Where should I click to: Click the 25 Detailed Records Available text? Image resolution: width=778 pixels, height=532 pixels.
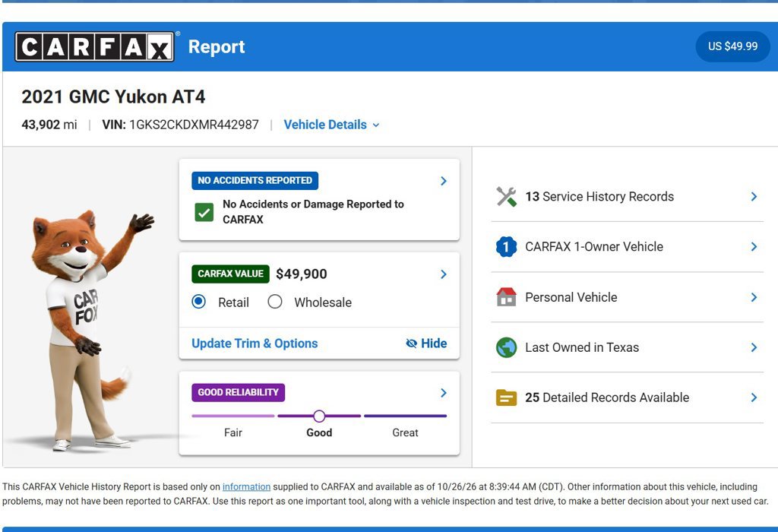click(x=607, y=397)
